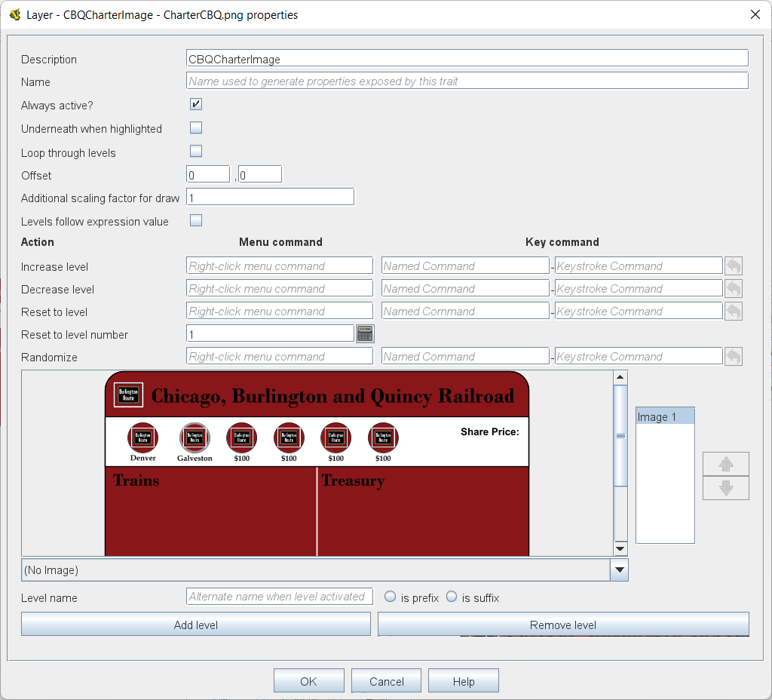Image resolution: width=772 pixels, height=700 pixels.
Task: Click Reset to level Keystroke Command field
Action: pos(639,311)
